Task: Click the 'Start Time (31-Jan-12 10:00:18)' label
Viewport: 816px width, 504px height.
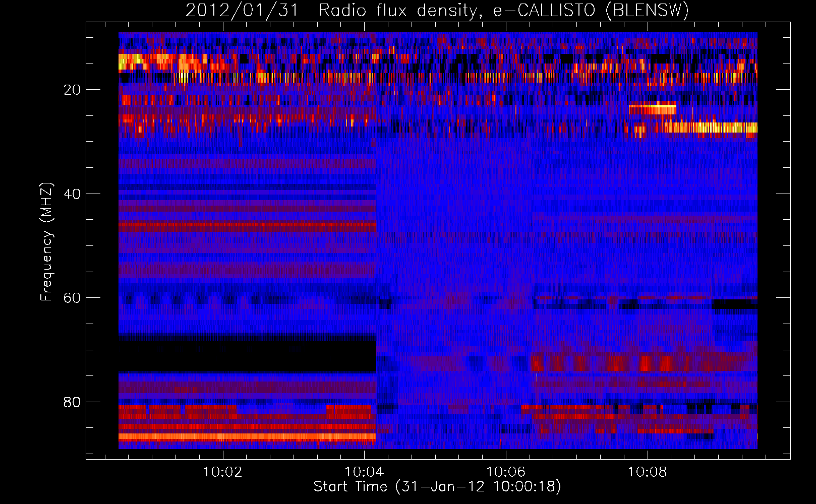Action: pos(437,487)
